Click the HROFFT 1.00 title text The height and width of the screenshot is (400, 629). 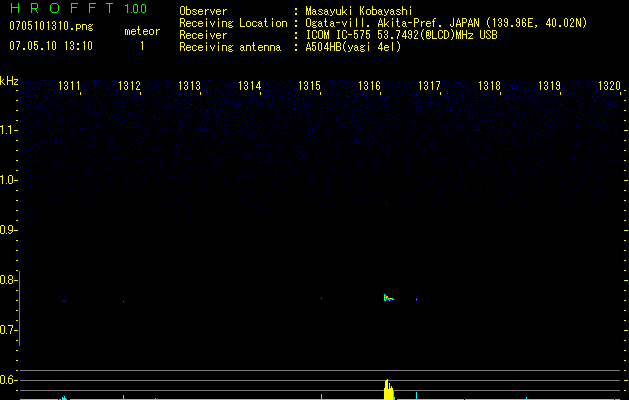(x=78, y=8)
